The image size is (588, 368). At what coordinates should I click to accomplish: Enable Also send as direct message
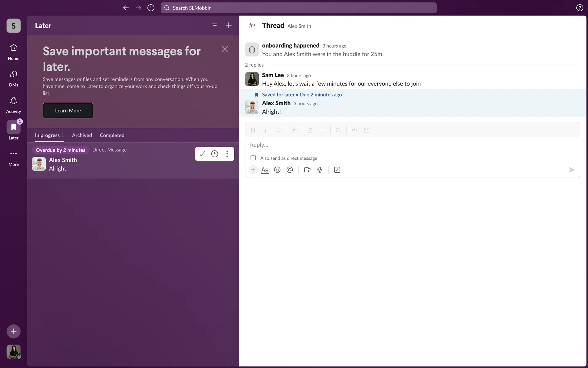pos(253,158)
